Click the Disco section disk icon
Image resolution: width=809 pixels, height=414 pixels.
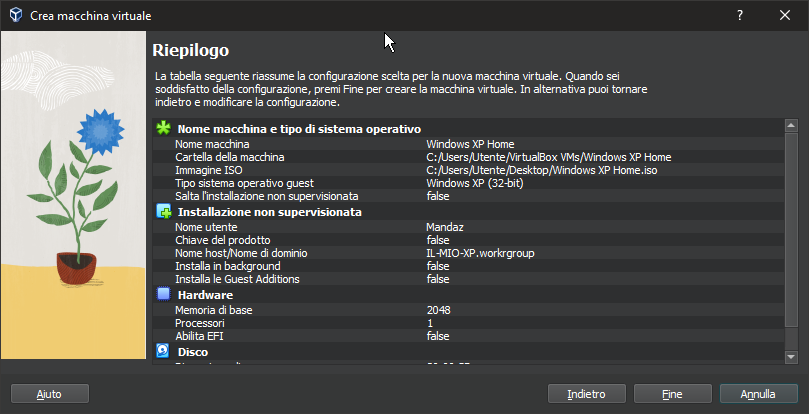tap(163, 351)
